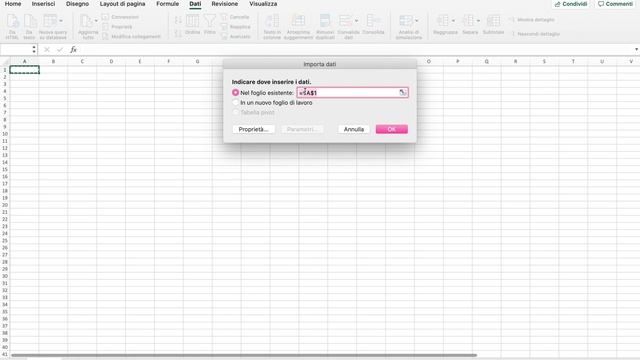Open the Revisione tab
Viewport: 640px width, 360px height.
coord(224,4)
